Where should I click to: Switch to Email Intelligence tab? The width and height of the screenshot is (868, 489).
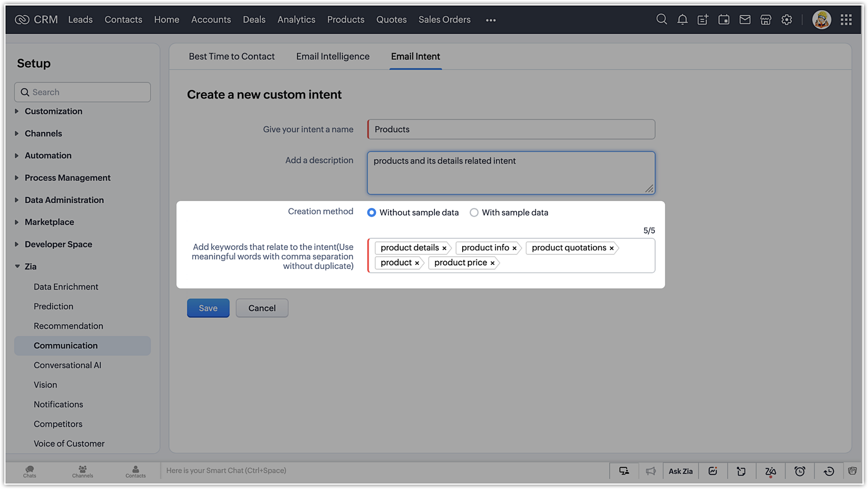(333, 56)
